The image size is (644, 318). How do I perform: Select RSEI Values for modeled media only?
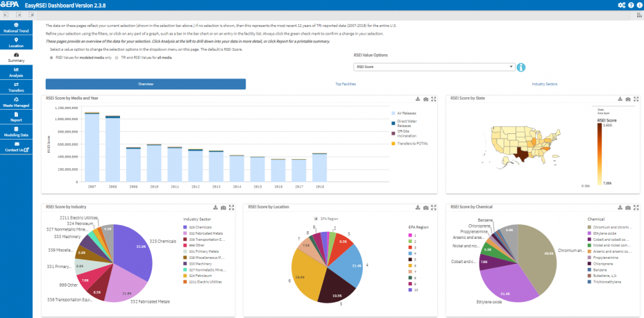[51, 58]
